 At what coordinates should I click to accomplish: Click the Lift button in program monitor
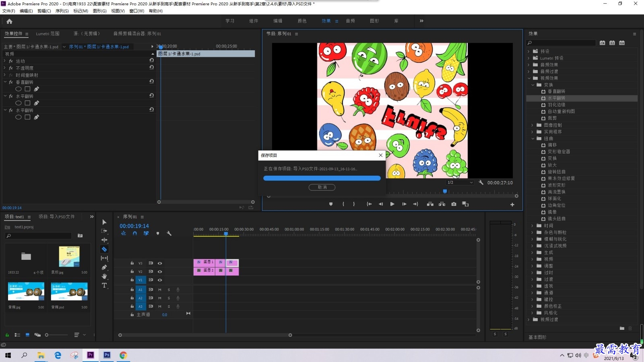pos(430,204)
